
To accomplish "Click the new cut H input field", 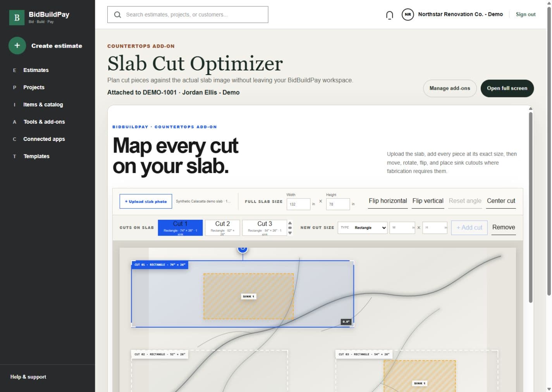I will (435, 228).
